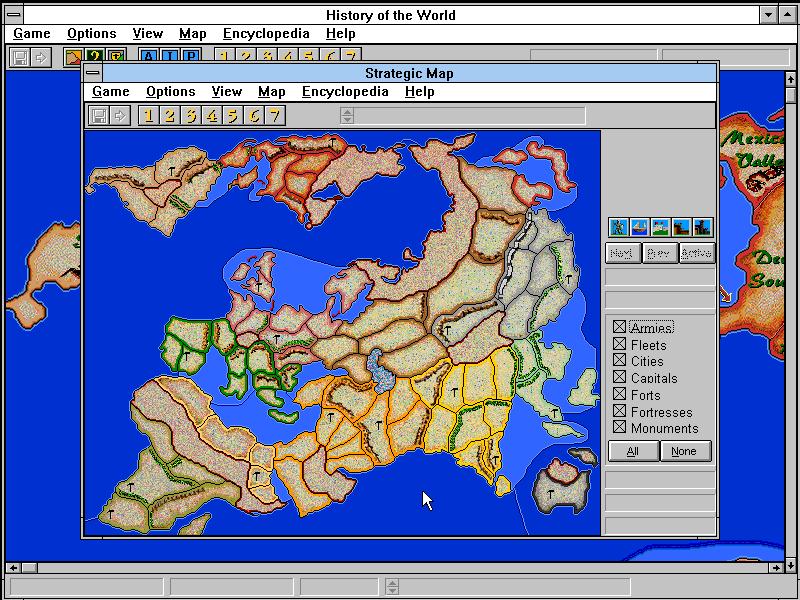
Task: Select epoch 1 on Strategic Map toolbar
Action: [x=148, y=116]
